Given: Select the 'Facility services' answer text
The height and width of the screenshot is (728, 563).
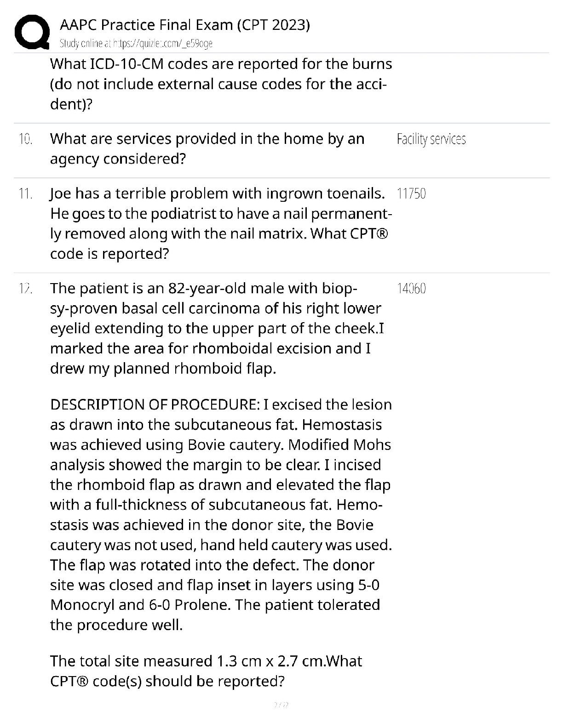Looking at the screenshot, I should pos(431,139).
